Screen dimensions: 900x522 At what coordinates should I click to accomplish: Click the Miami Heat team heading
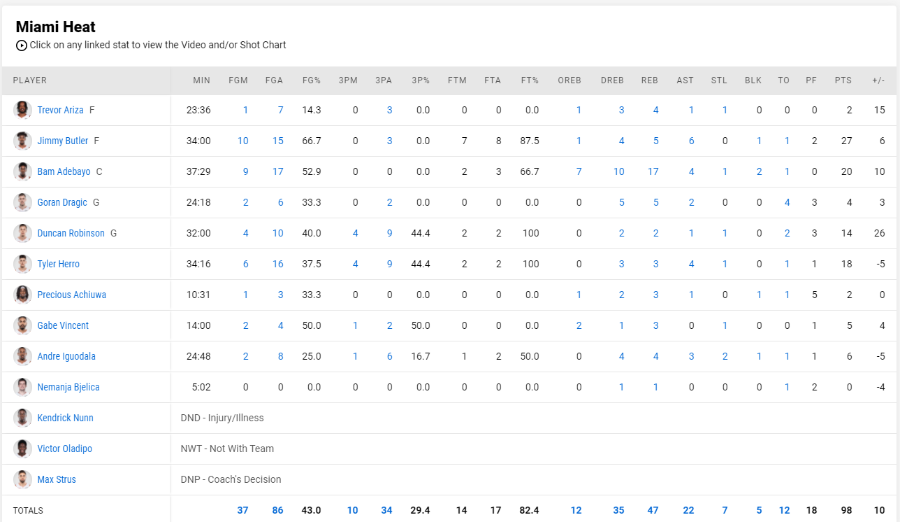tap(56, 27)
